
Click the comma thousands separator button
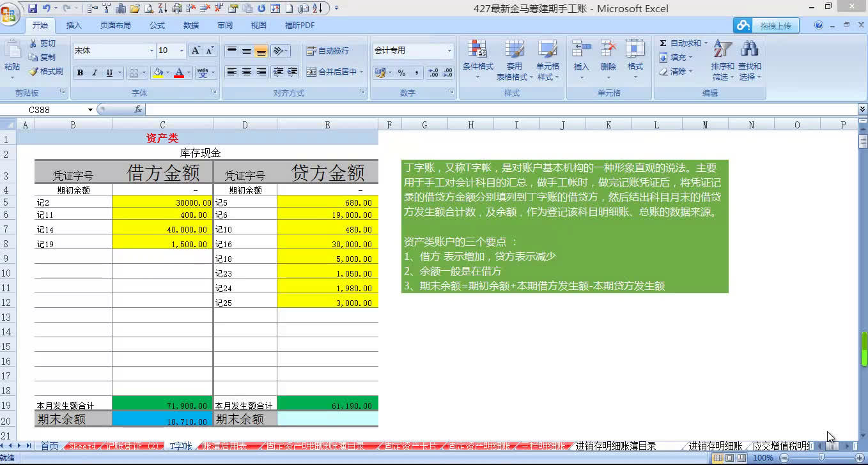(416, 73)
